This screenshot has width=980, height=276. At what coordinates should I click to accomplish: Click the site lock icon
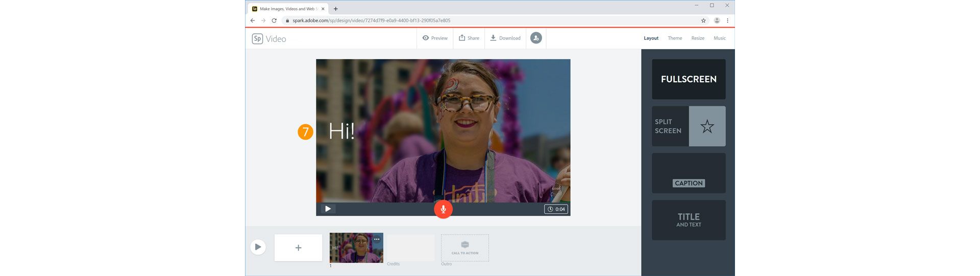point(287,20)
